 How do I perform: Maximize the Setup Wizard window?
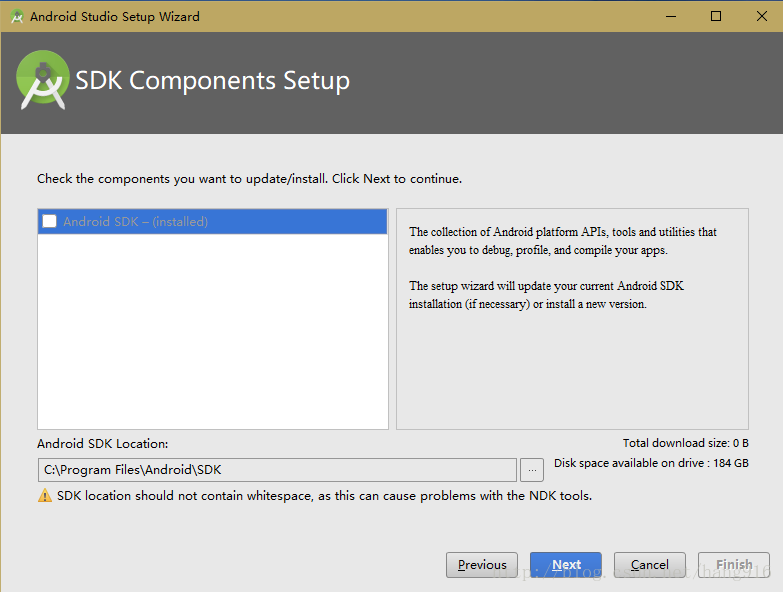[716, 16]
